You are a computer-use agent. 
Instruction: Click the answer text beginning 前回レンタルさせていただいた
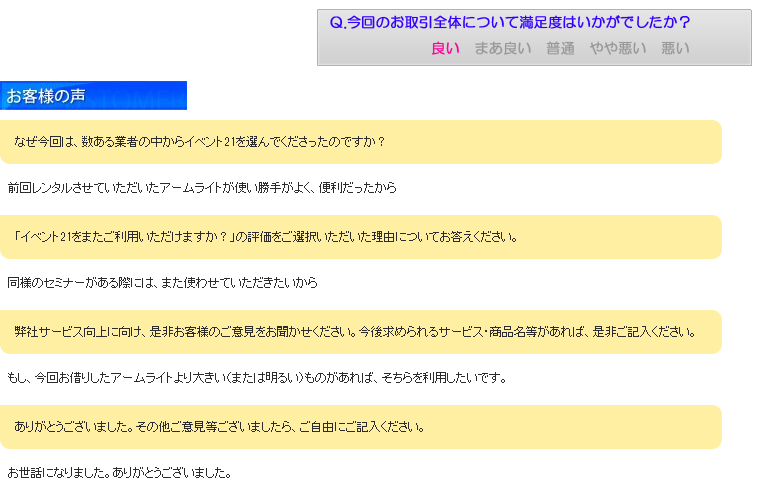pyautogui.click(x=202, y=188)
